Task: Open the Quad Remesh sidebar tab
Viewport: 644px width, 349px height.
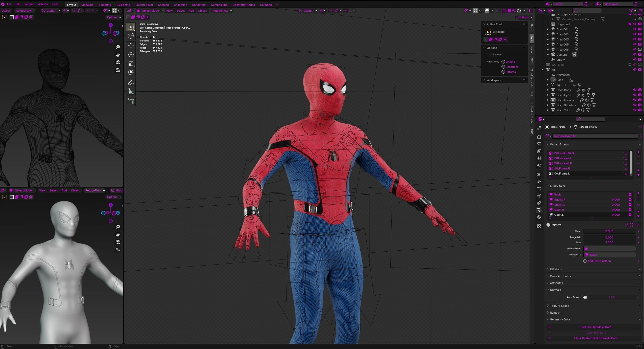Action: [x=532, y=78]
